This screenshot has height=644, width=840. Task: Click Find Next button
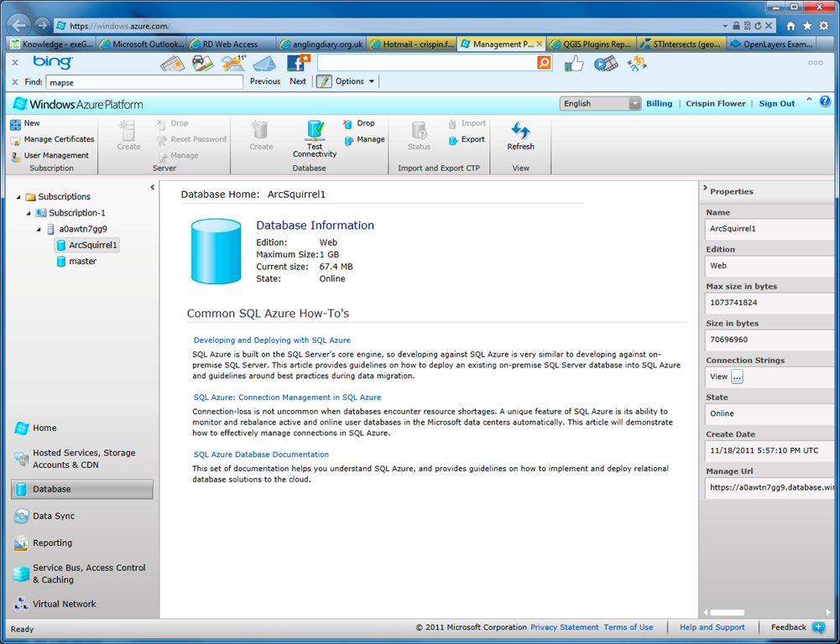pyautogui.click(x=298, y=81)
